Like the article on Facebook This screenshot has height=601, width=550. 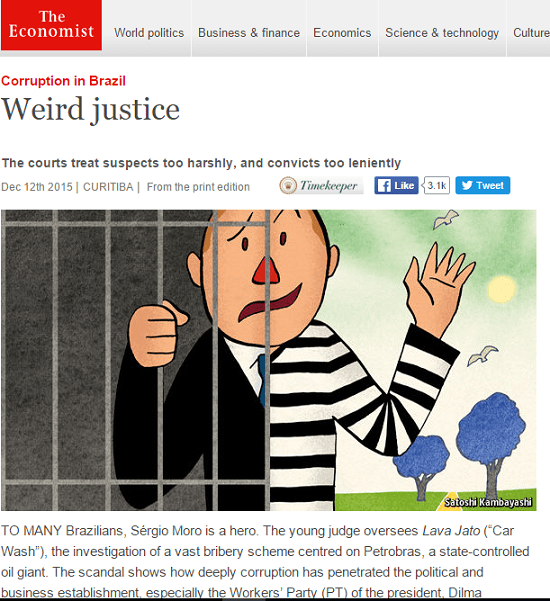coord(396,186)
